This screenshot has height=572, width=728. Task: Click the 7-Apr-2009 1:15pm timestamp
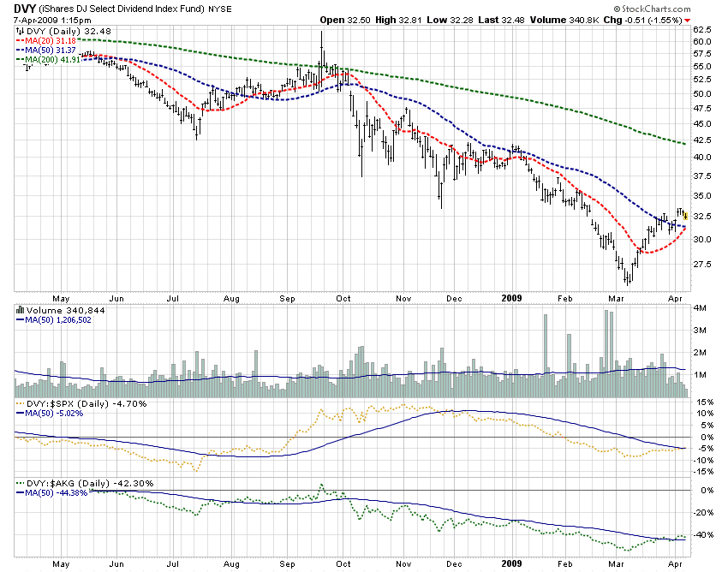pos(52,21)
